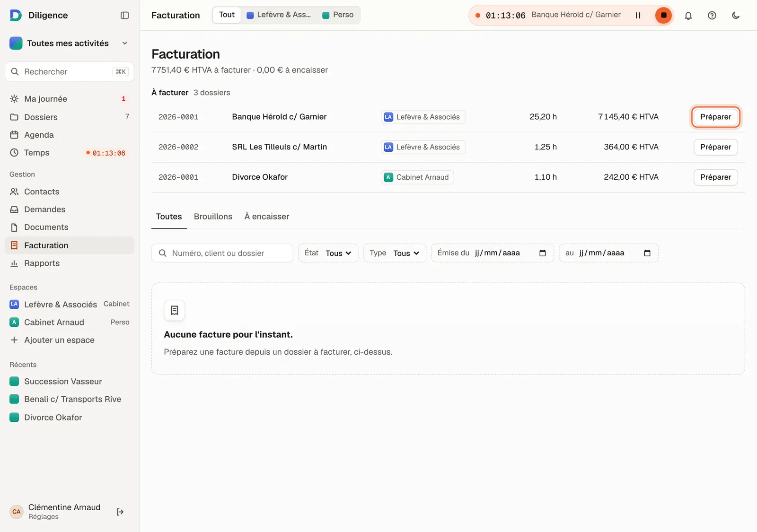Prepare invoice for SRL Les Tilleuls c/ Martin

pos(715,147)
